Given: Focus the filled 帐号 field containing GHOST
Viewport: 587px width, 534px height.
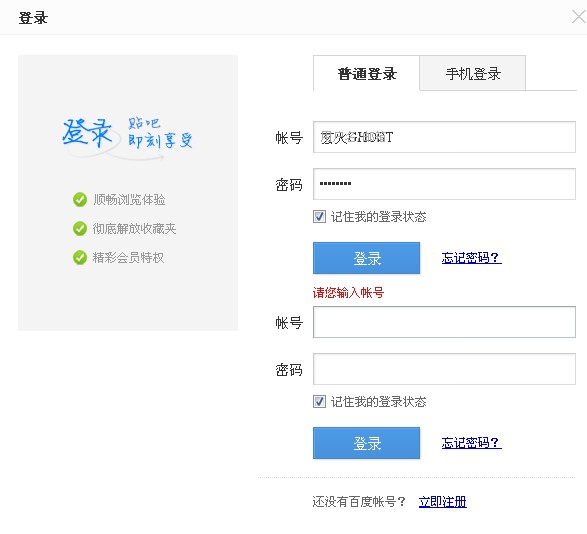Looking at the screenshot, I should 444,137.
